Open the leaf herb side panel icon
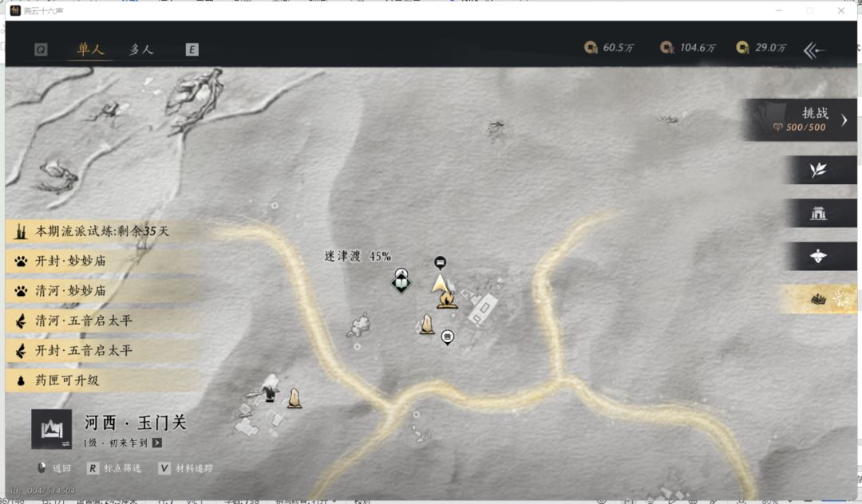Image resolution: width=862 pixels, height=504 pixels. [818, 170]
